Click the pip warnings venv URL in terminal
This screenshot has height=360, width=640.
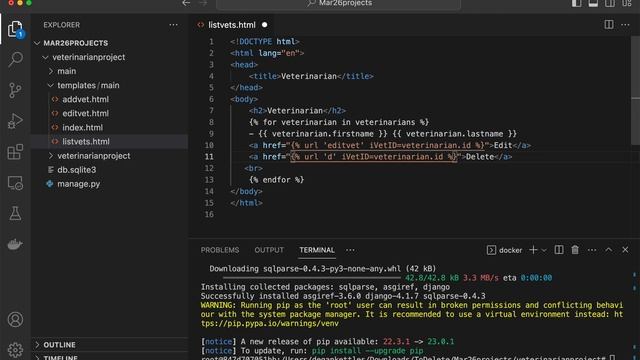pos(269,324)
